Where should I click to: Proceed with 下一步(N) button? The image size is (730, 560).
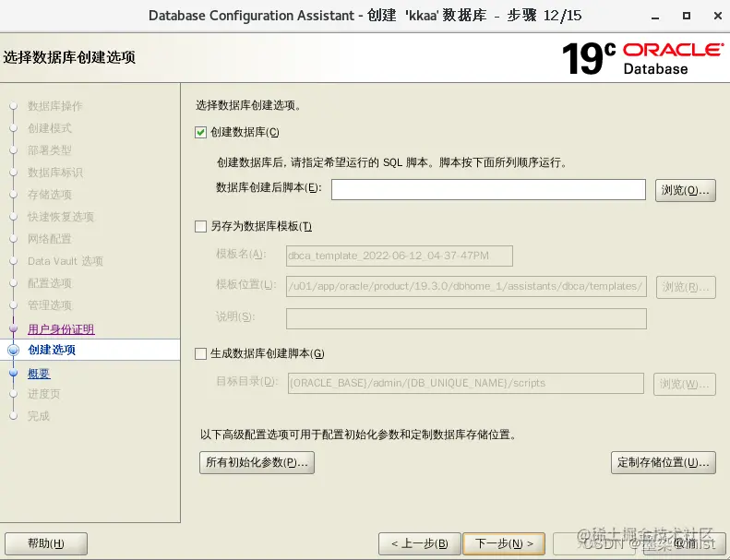click(504, 543)
